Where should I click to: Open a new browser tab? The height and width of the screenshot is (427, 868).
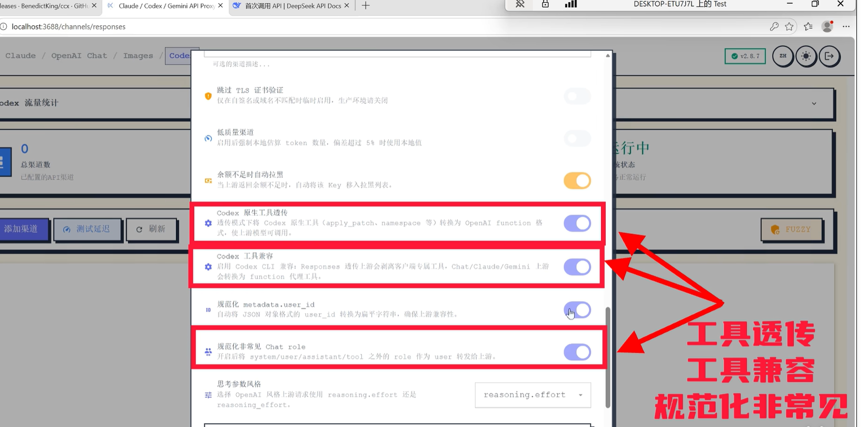[366, 6]
